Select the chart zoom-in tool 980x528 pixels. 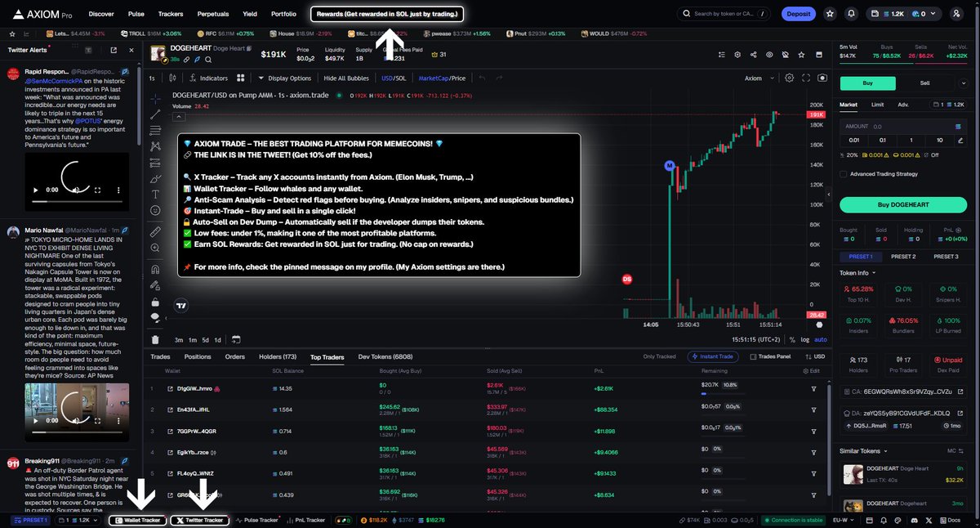coord(155,248)
